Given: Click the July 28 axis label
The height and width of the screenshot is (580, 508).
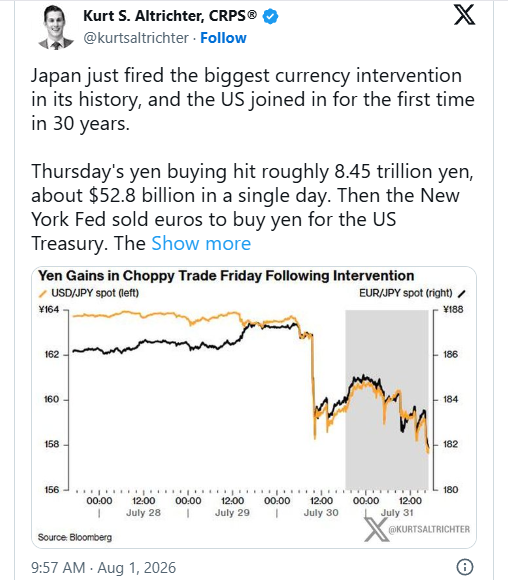Looking at the screenshot, I should coord(143,513).
